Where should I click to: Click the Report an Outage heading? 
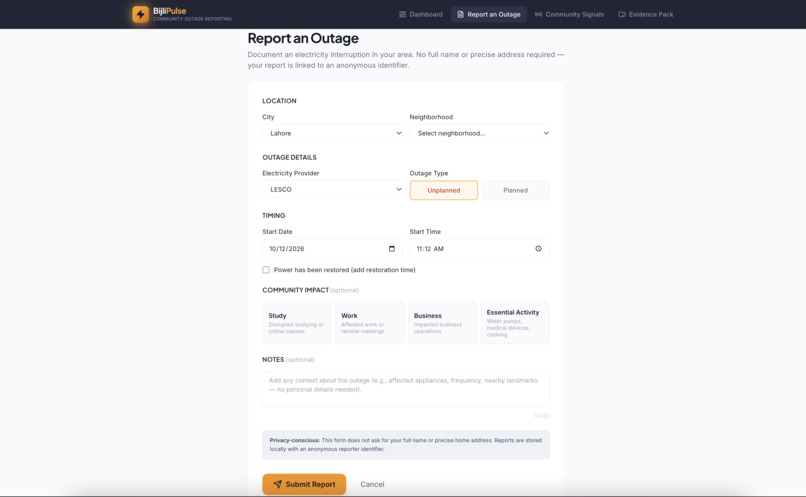click(303, 38)
